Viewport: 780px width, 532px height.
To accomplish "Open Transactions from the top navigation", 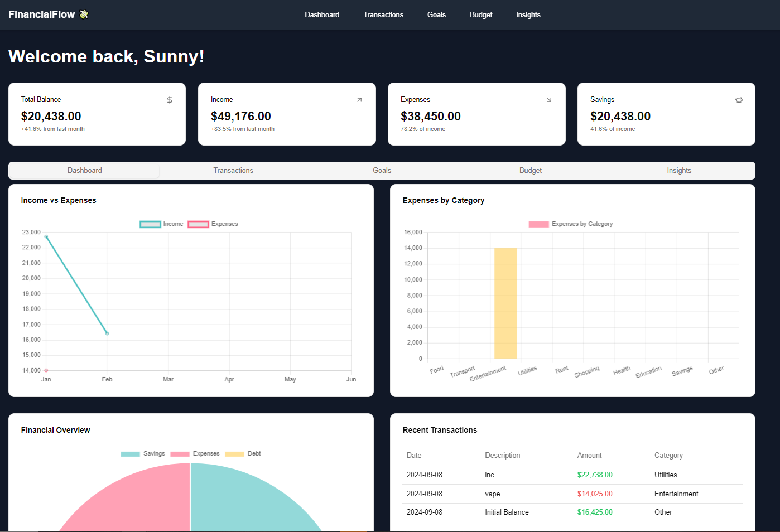I will point(383,14).
